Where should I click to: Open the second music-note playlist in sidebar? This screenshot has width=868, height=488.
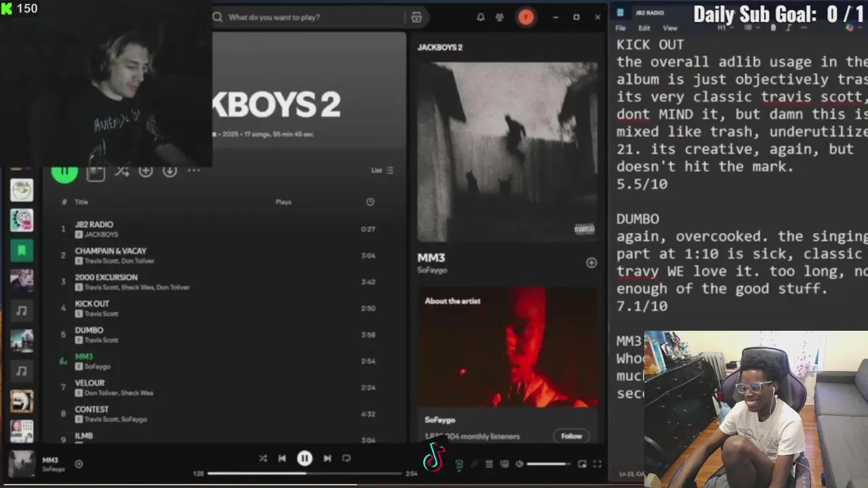[22, 371]
